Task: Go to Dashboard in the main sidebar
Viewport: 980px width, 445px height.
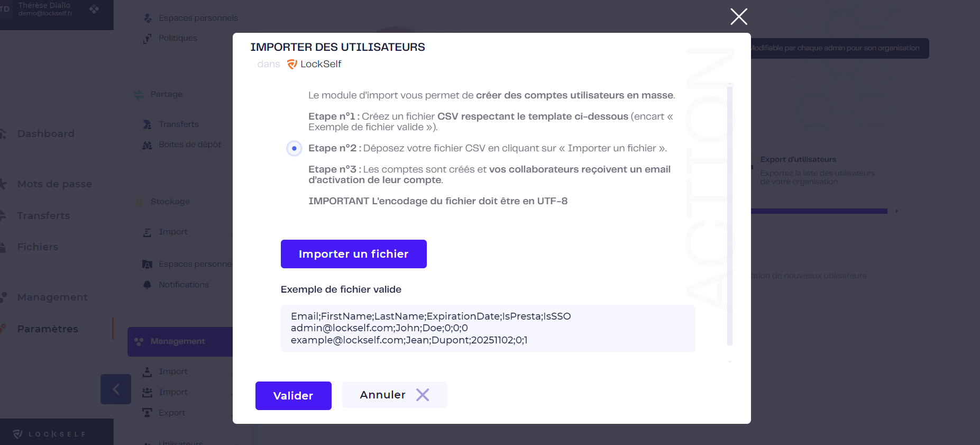Action: pyautogui.click(x=45, y=134)
